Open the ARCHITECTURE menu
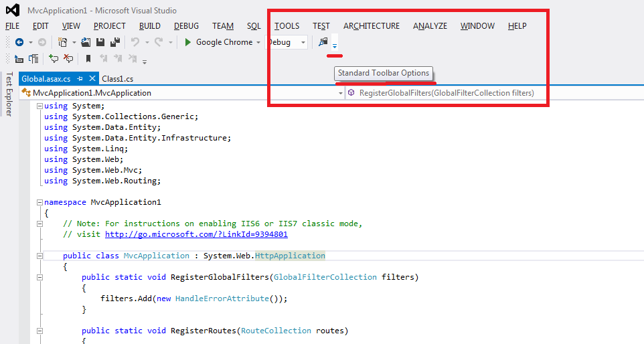Viewport: 644px width, 344px height. [372, 26]
